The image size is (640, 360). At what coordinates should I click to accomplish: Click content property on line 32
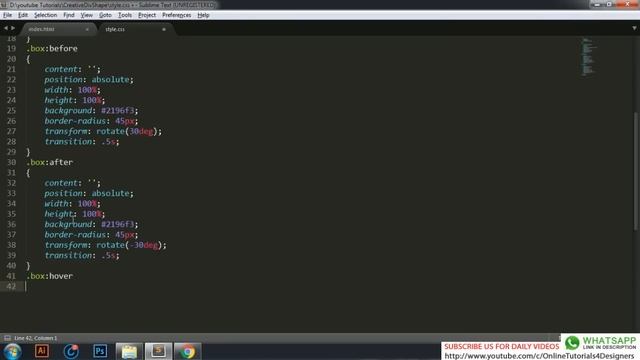(x=61, y=183)
